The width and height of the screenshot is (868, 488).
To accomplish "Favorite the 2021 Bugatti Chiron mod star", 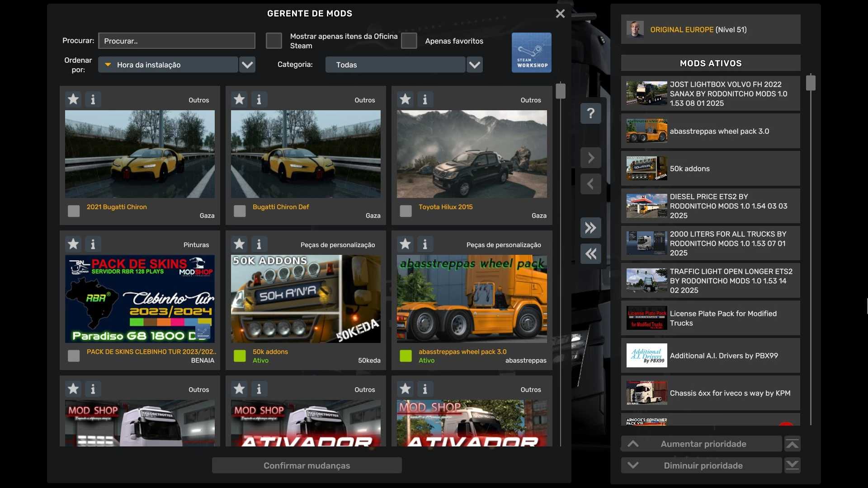I will click(x=73, y=99).
